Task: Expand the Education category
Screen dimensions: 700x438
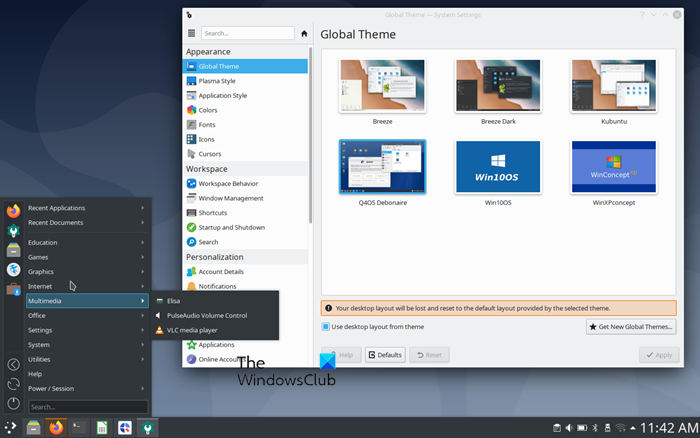Action: (87, 242)
